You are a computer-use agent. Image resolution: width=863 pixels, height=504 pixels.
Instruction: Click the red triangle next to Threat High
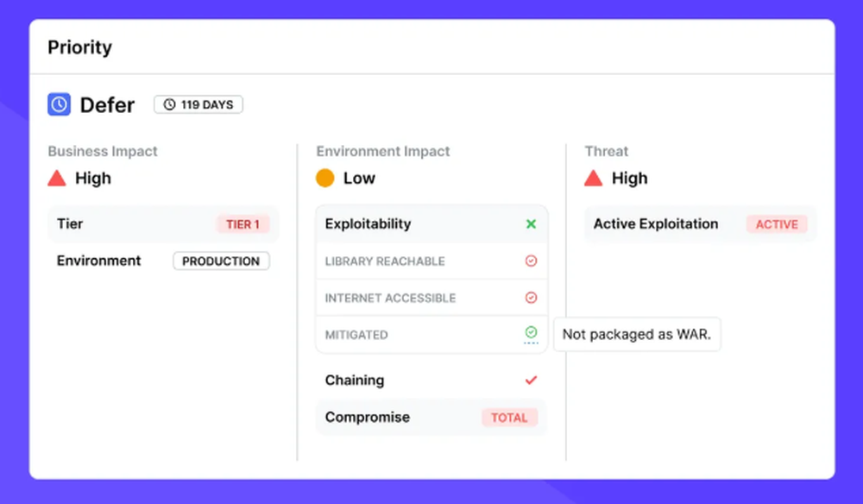tap(594, 178)
